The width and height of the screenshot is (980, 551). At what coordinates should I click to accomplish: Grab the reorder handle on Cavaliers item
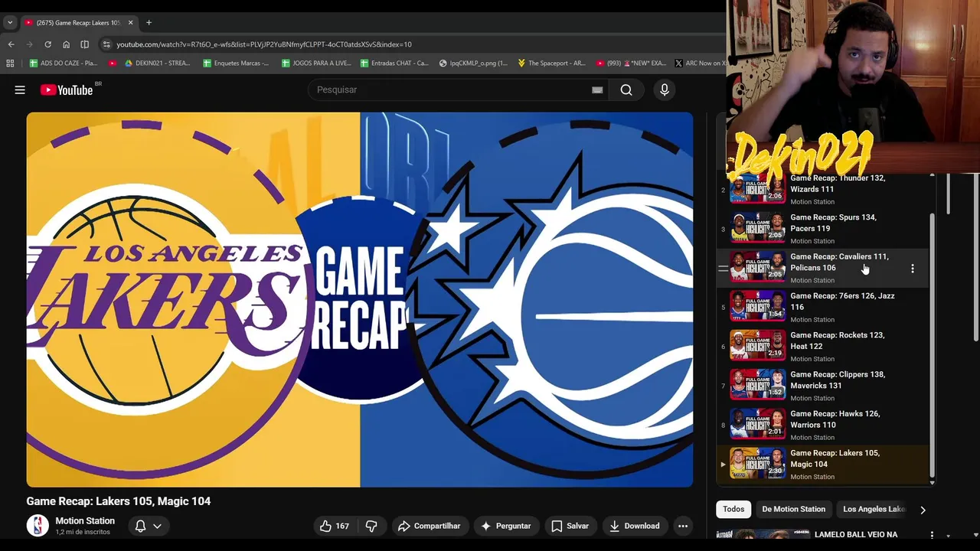point(723,269)
